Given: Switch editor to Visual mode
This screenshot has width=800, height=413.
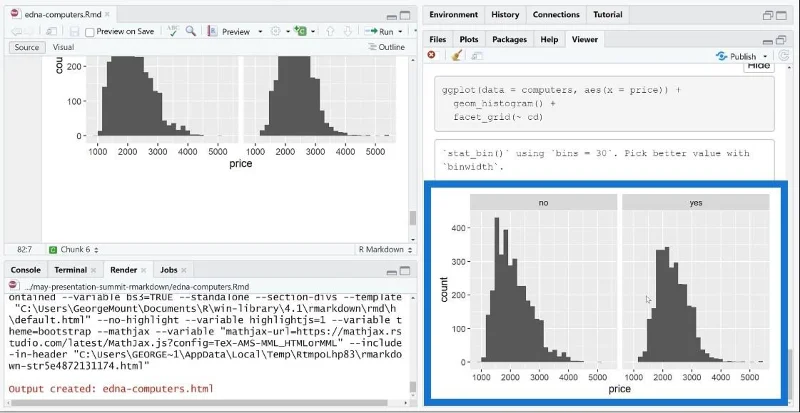Looking at the screenshot, I should point(63,47).
